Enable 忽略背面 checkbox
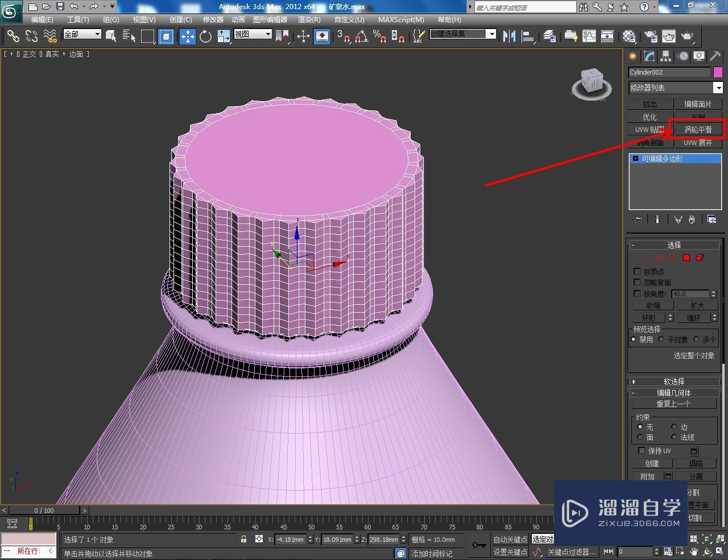The image size is (728, 560). (x=637, y=283)
